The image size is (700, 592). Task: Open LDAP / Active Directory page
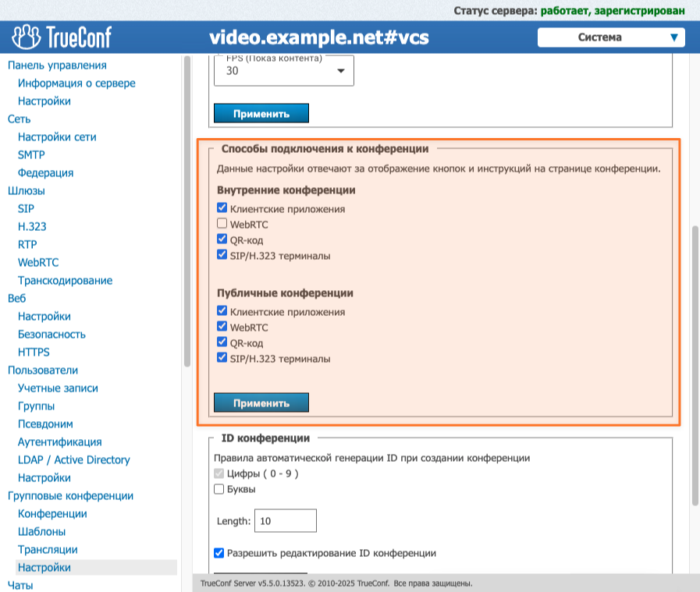click(x=74, y=459)
